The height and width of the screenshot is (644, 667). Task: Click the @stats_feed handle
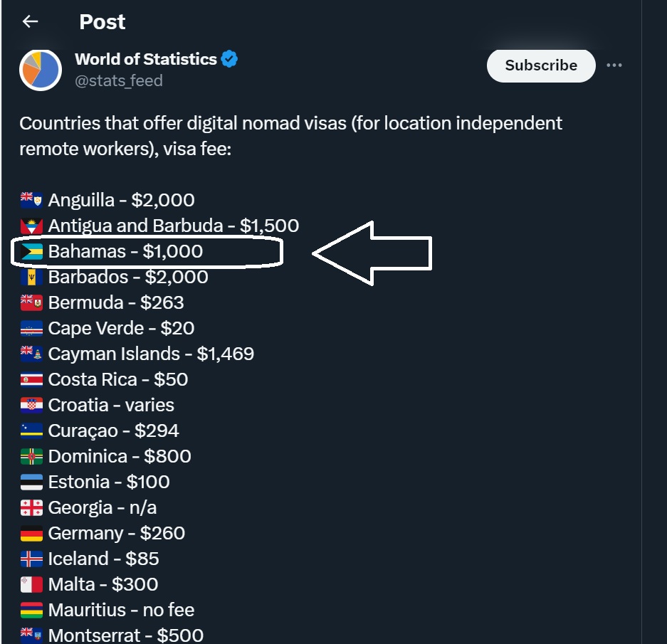(x=119, y=80)
